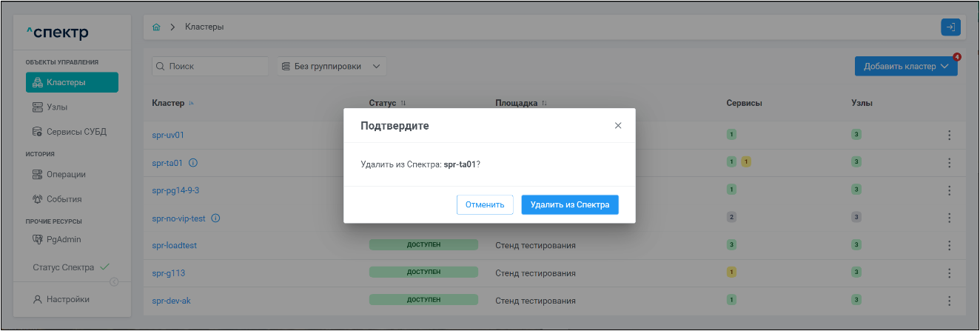Click info icon next to spr-ta01
980x331 pixels.
193,163
